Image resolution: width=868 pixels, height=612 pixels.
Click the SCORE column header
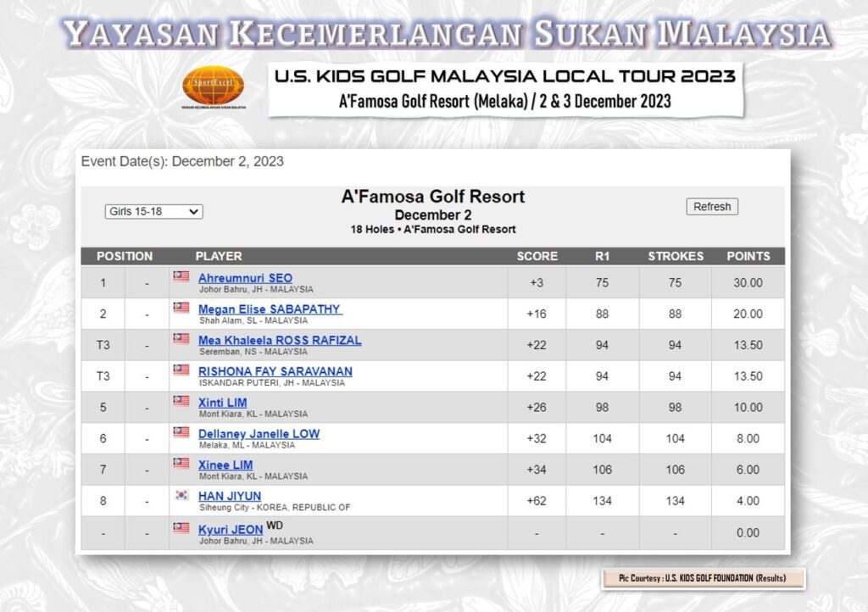[x=537, y=256]
